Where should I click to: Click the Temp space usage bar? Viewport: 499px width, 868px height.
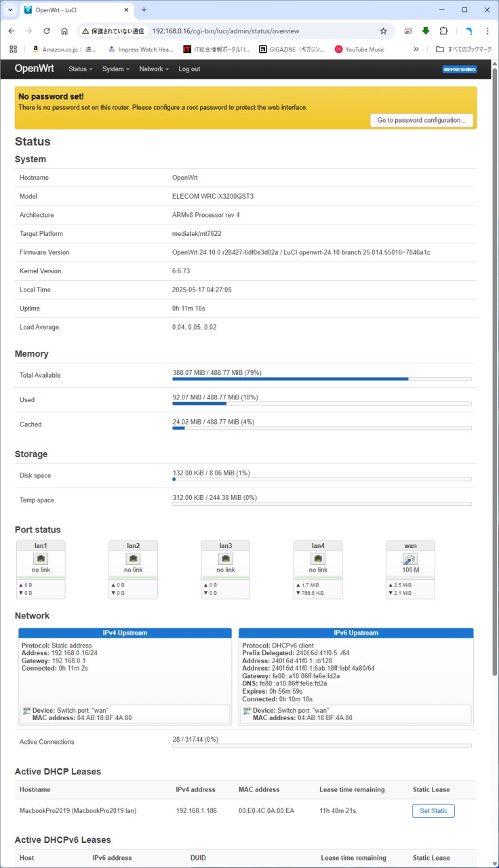pyautogui.click(x=322, y=504)
